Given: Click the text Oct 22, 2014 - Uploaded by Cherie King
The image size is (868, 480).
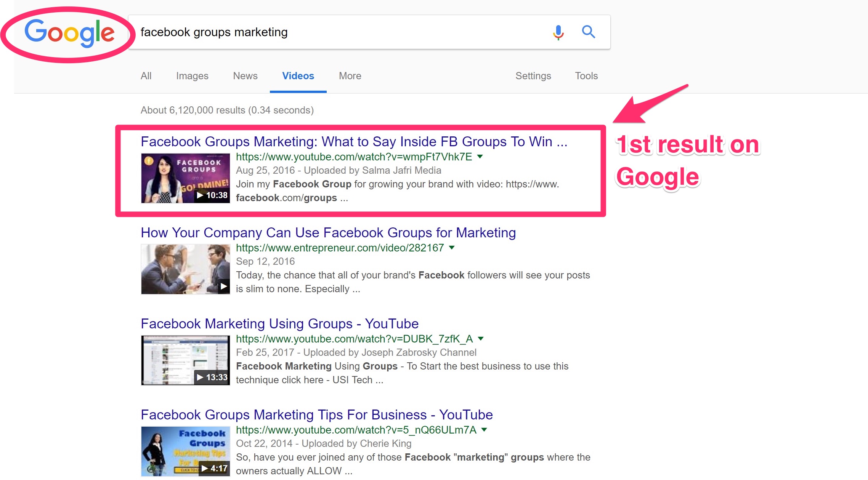Looking at the screenshot, I should [x=324, y=443].
